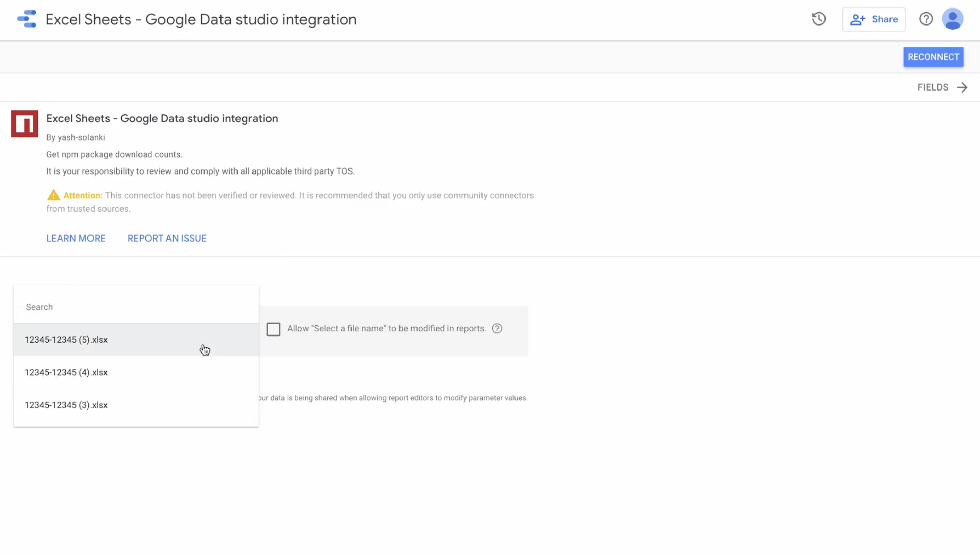980x556 pixels.
Task: Open the REPORT AN ISSUE link
Action: 167,238
